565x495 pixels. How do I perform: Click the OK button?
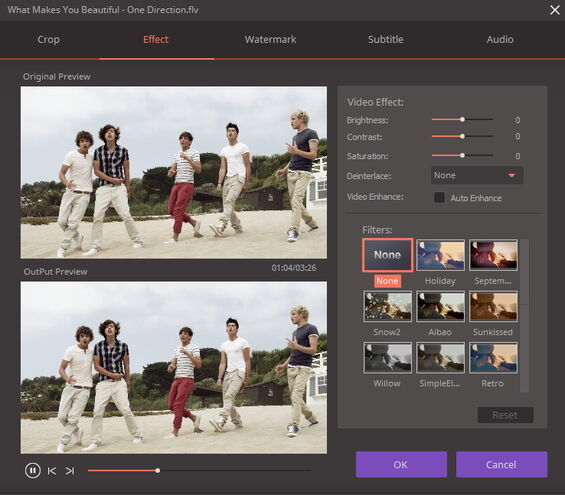coord(401,464)
